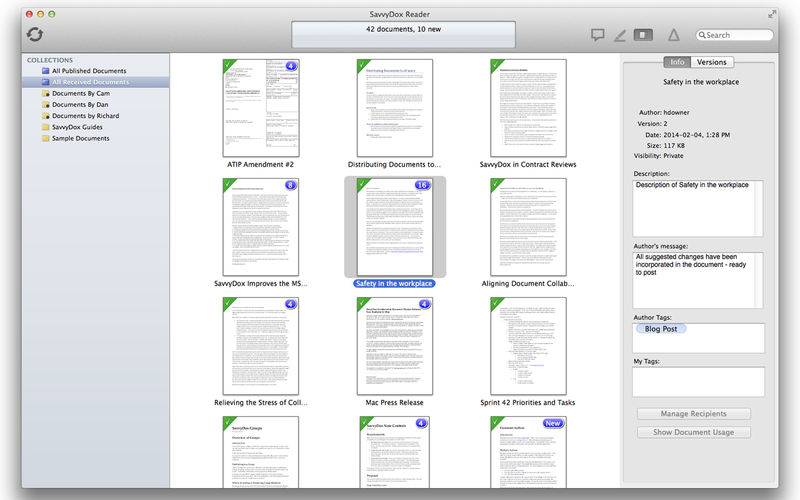Open Sample Documents folder

(x=81, y=138)
